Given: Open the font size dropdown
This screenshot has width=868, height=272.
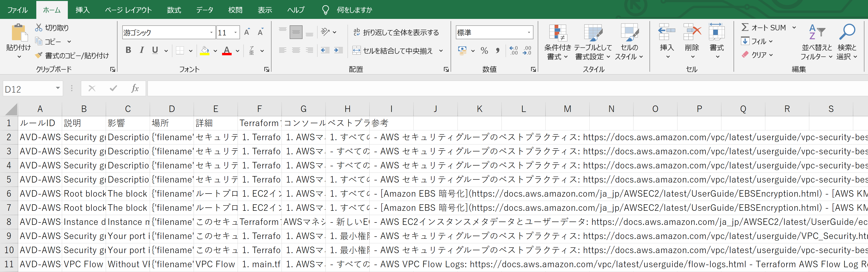Looking at the screenshot, I should click(236, 32).
